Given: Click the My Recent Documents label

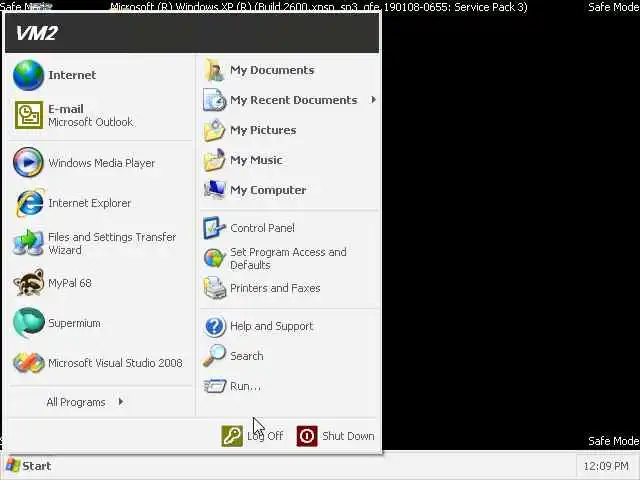Looking at the screenshot, I should [x=294, y=100].
